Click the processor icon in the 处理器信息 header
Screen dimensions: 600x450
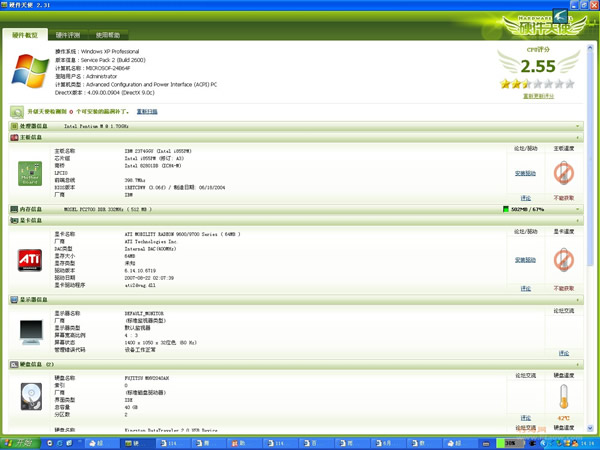(x=14, y=126)
